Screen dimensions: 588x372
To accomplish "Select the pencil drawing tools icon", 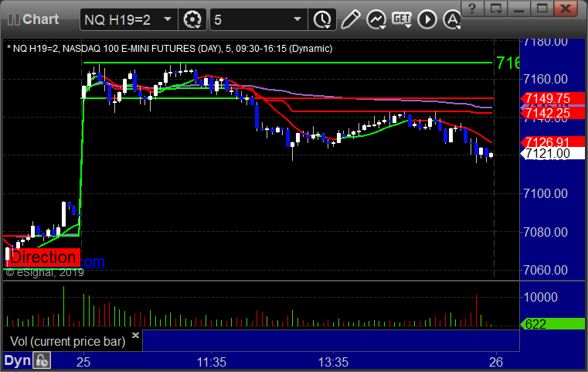I will 349,18.
